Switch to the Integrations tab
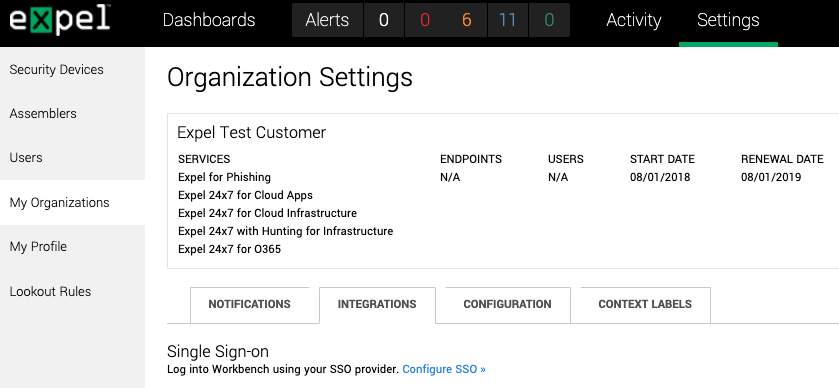 click(x=377, y=305)
